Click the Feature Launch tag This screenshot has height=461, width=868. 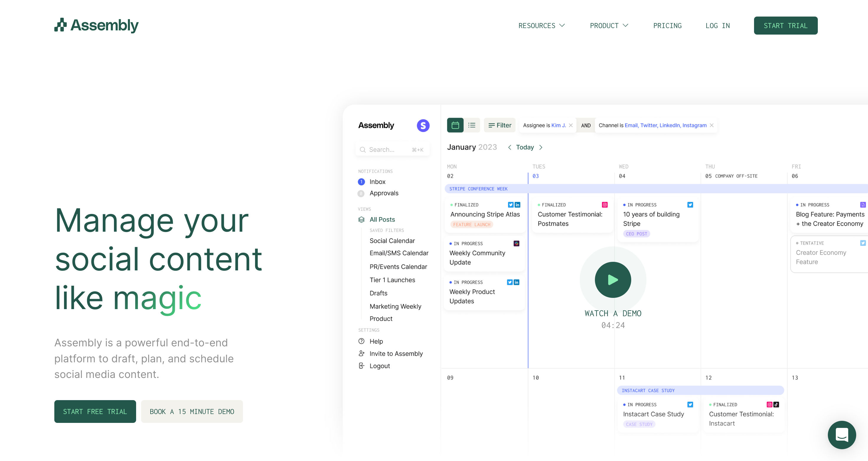[x=471, y=225]
